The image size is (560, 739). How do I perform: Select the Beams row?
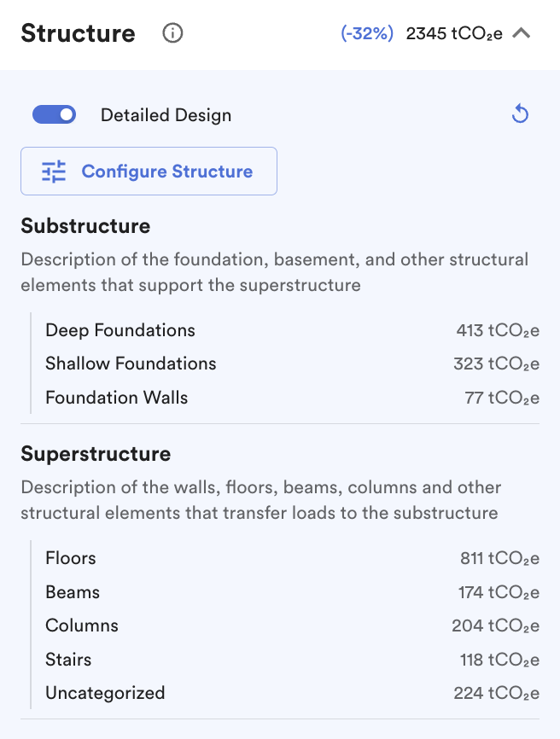73,592
